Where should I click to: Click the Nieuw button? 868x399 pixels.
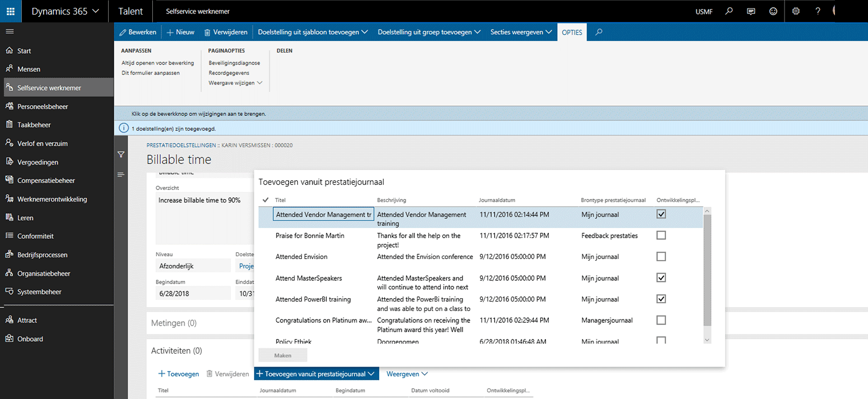tap(180, 32)
